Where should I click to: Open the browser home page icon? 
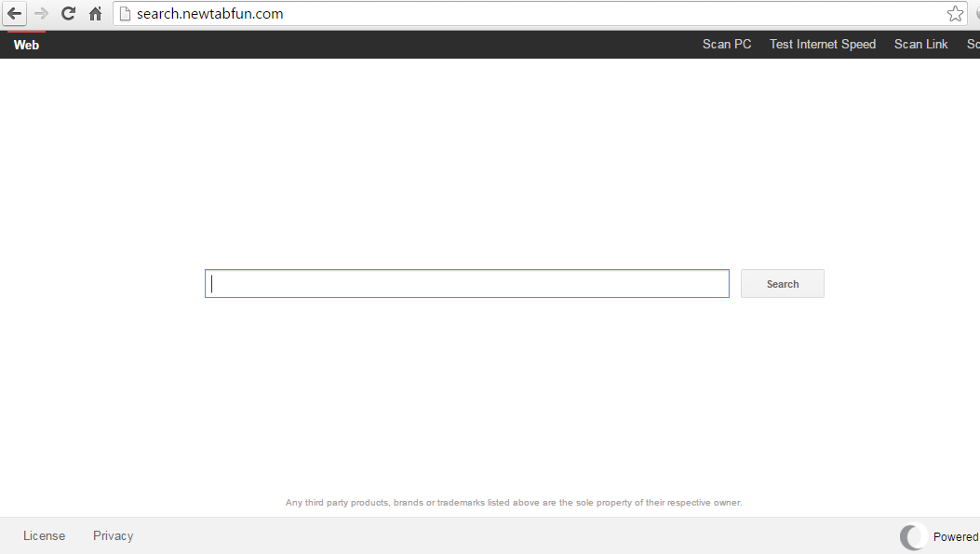[x=95, y=13]
